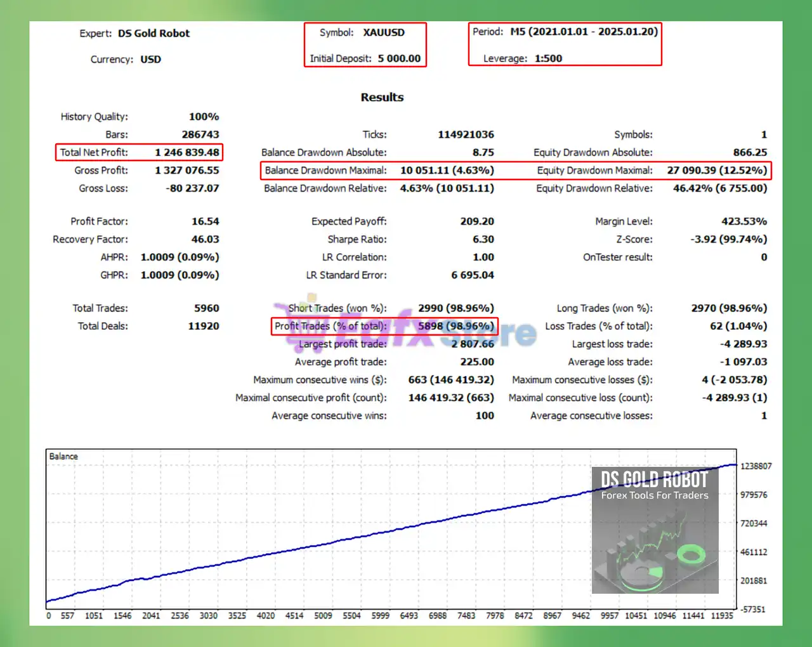Select the Leverage 1:500 value

(548, 58)
